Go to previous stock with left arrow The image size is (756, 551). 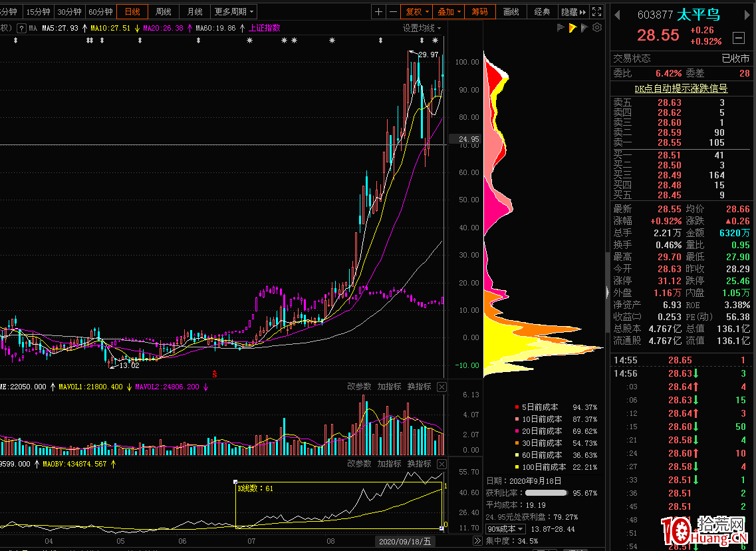click(x=617, y=15)
